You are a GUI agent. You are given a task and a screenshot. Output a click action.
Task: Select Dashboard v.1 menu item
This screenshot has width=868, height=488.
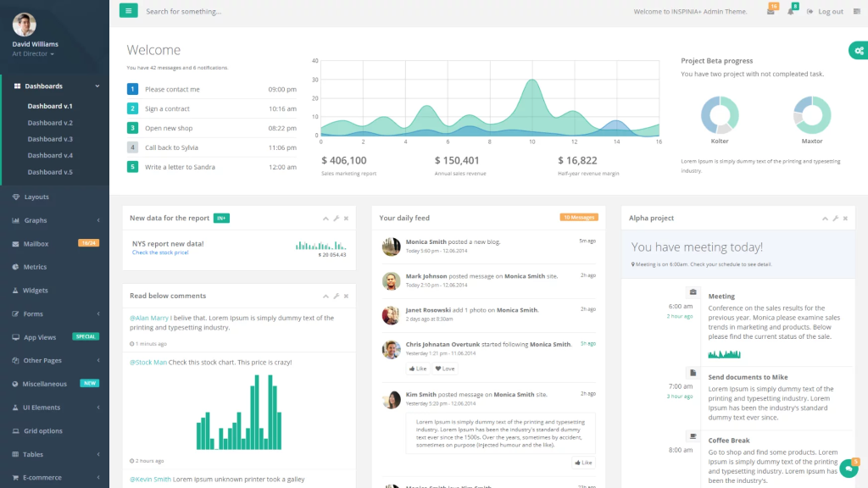[50, 106]
